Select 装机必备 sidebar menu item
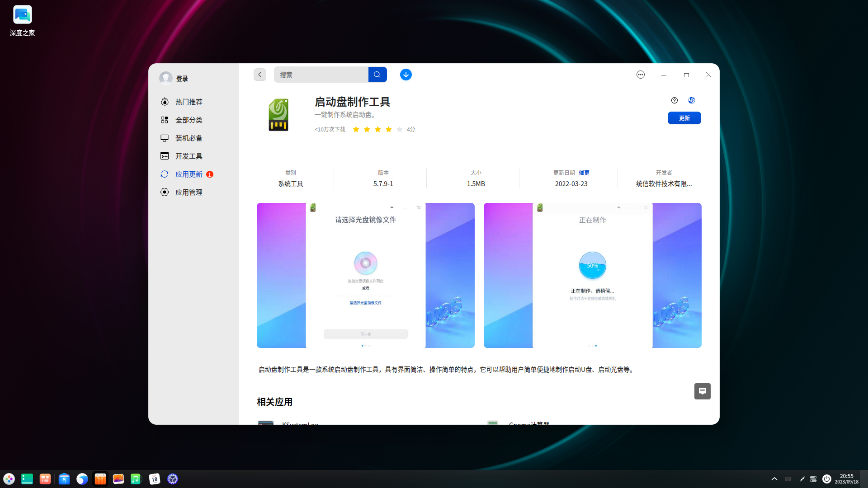 point(189,138)
